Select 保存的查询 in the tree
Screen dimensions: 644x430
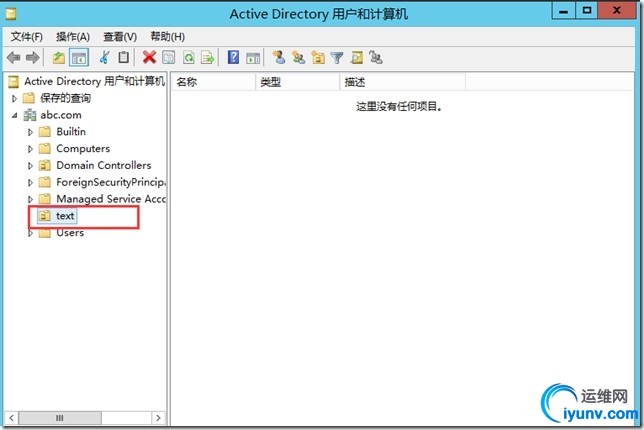(x=65, y=98)
